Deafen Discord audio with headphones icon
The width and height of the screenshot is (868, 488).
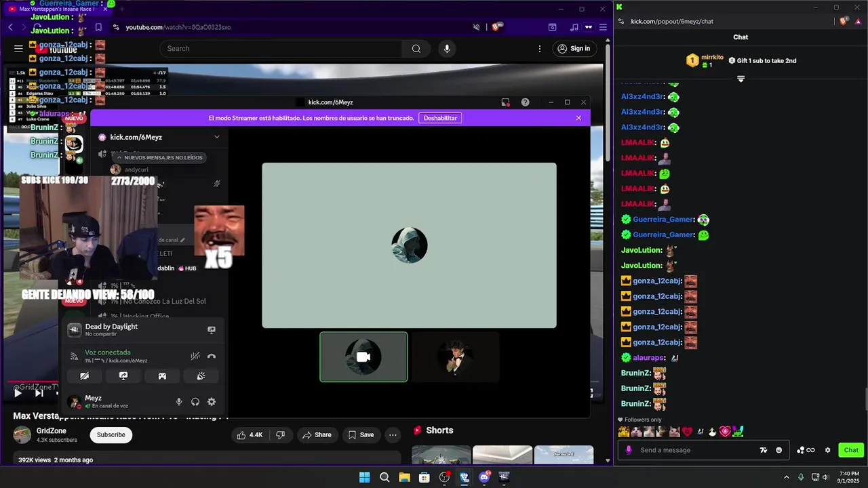point(195,402)
